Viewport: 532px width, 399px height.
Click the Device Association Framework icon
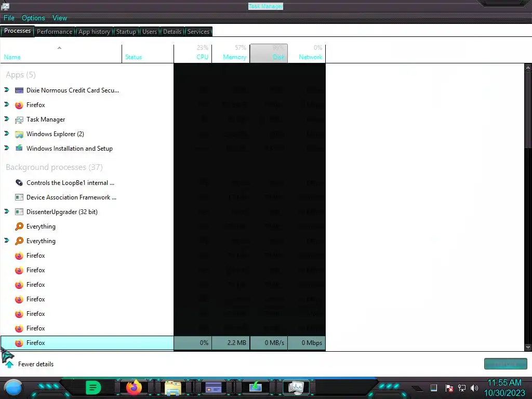tap(19, 197)
